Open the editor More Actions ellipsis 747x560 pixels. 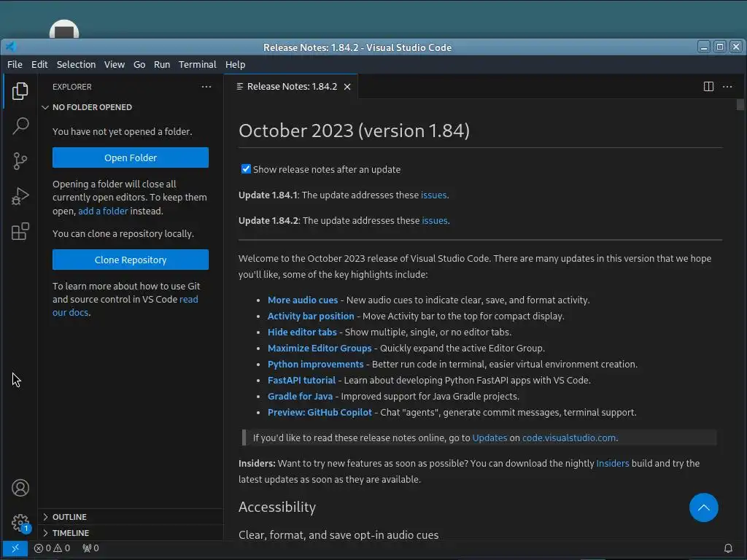(x=727, y=86)
